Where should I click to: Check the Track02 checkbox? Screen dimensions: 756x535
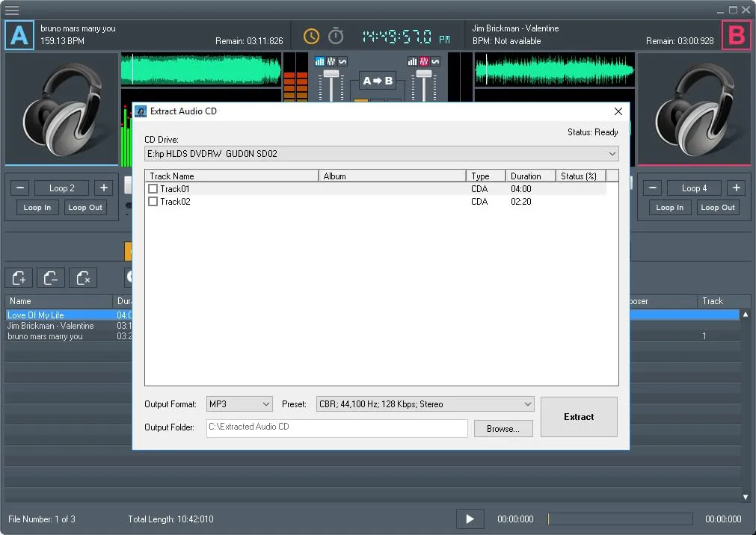153,202
